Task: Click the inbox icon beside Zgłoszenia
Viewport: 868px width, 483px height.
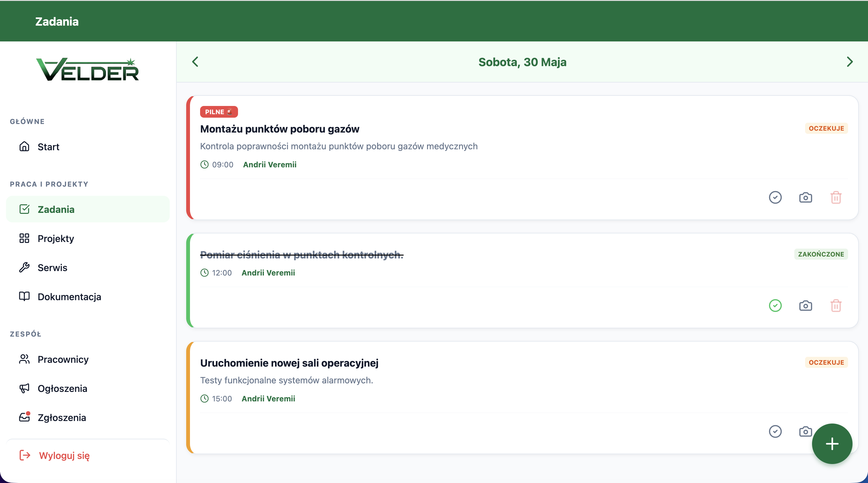Action: 24,417
